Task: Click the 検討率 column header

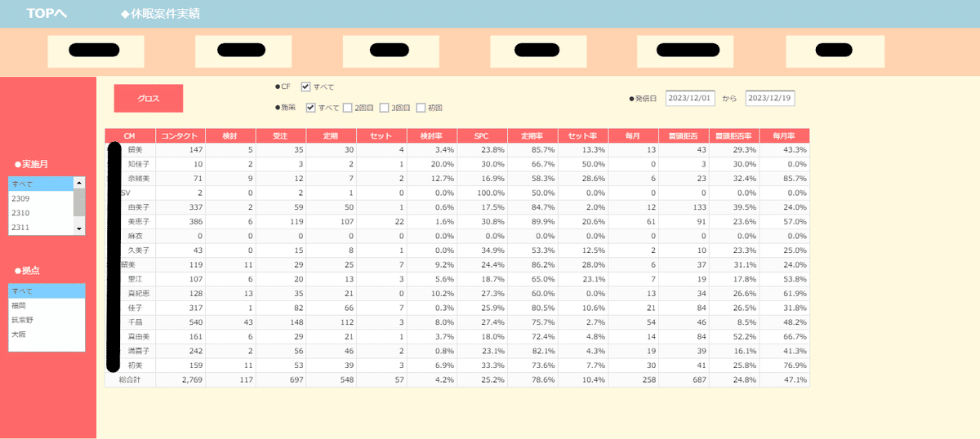Action: [431, 135]
